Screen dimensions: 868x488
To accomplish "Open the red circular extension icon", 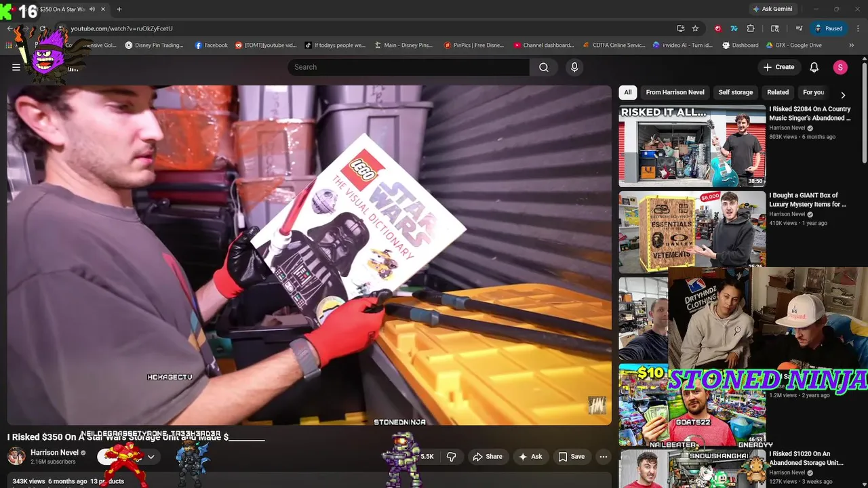I will pos(718,28).
